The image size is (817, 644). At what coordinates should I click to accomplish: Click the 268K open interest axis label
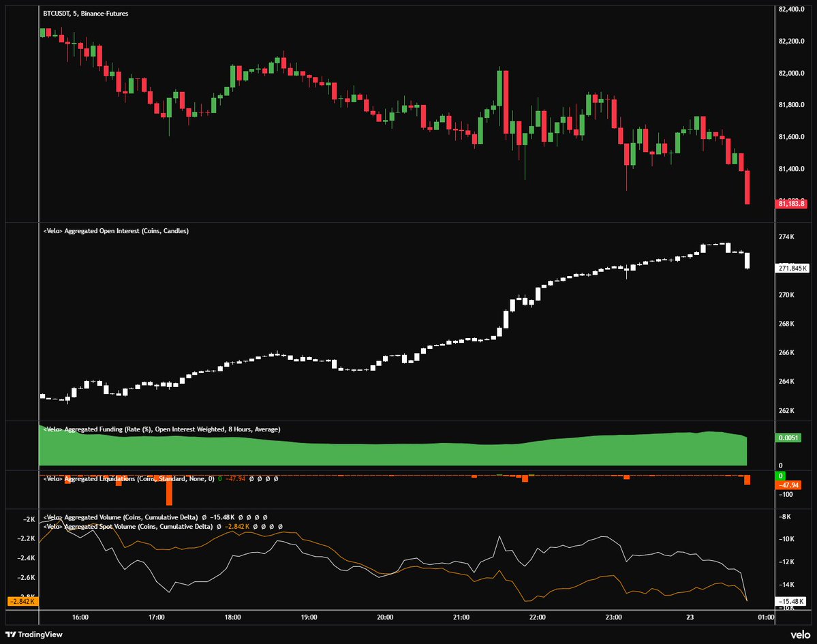tap(786, 324)
